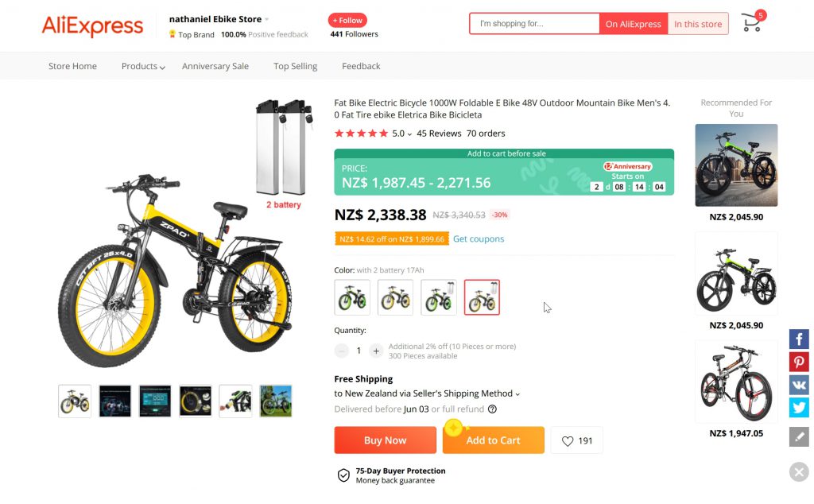Open the shopping cart icon
Image resolution: width=814 pixels, height=504 pixels.
coord(751,23)
